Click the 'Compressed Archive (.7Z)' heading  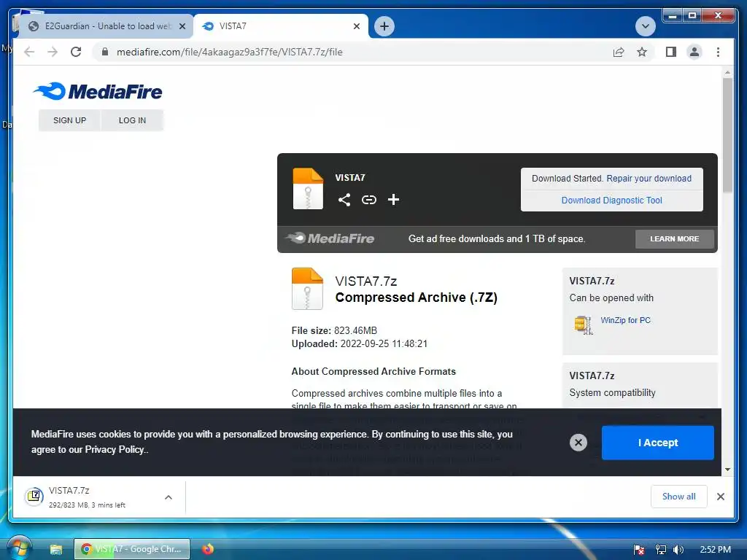[x=417, y=297]
